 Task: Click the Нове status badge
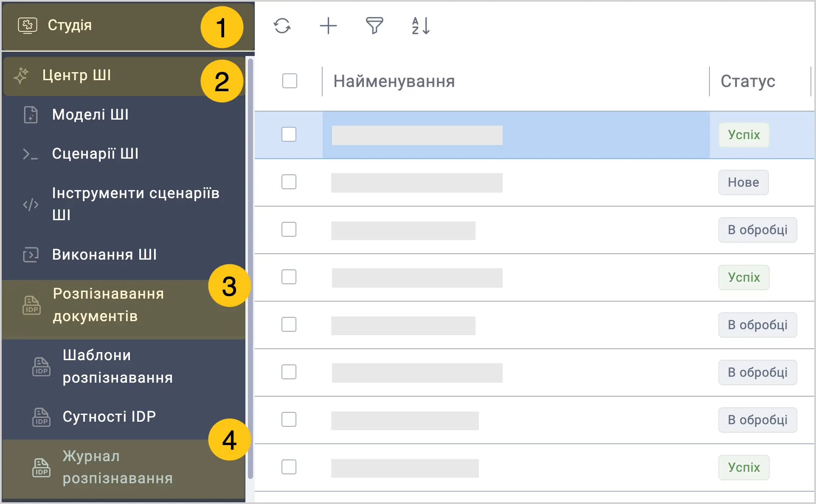click(743, 182)
